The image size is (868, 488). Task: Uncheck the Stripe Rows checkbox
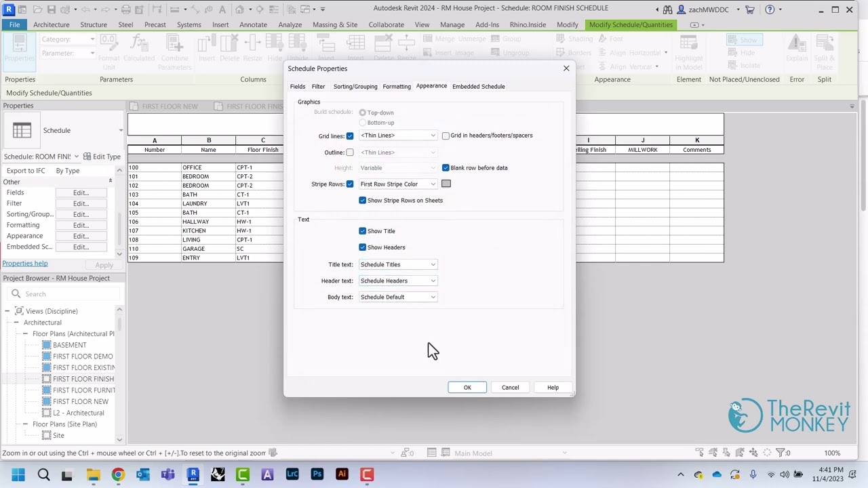[350, 184]
